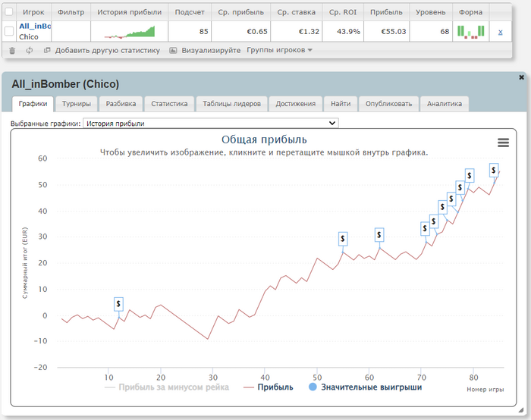
Task: Click the Общая прибыль chart title
Action: (264, 139)
